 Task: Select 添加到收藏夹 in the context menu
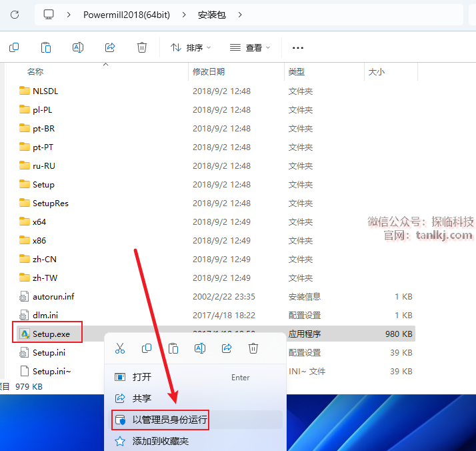pos(161,441)
